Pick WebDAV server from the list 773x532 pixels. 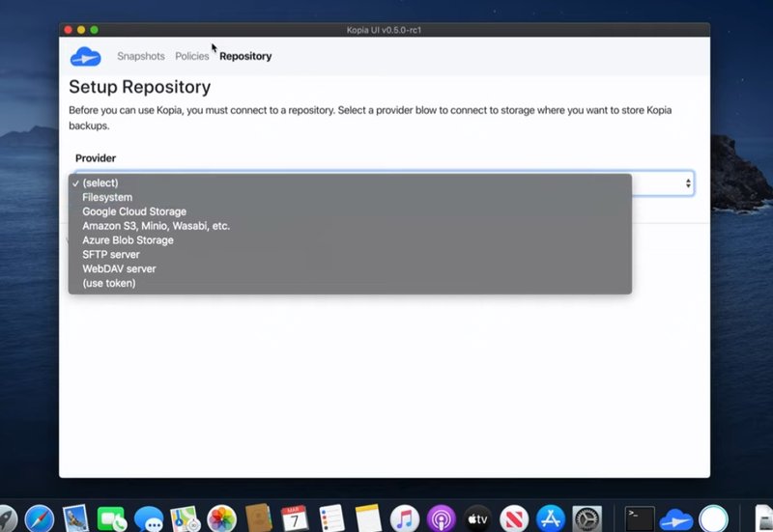[119, 269]
